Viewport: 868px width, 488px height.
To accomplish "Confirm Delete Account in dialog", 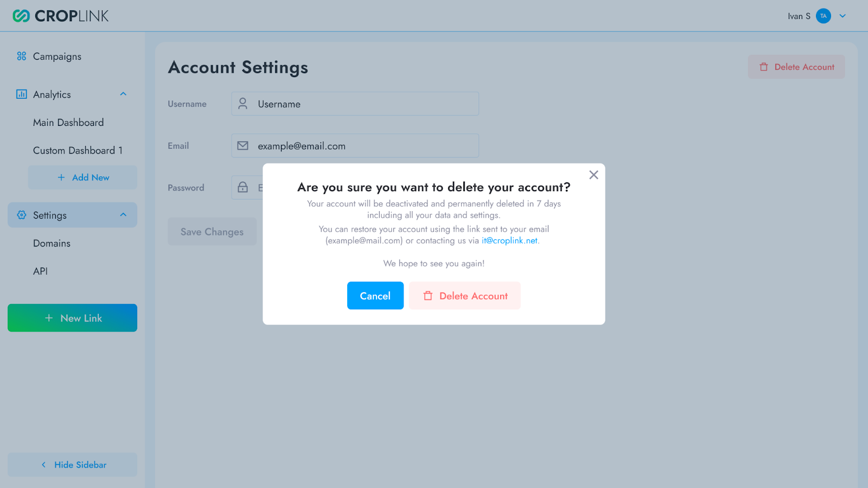I will click(465, 296).
